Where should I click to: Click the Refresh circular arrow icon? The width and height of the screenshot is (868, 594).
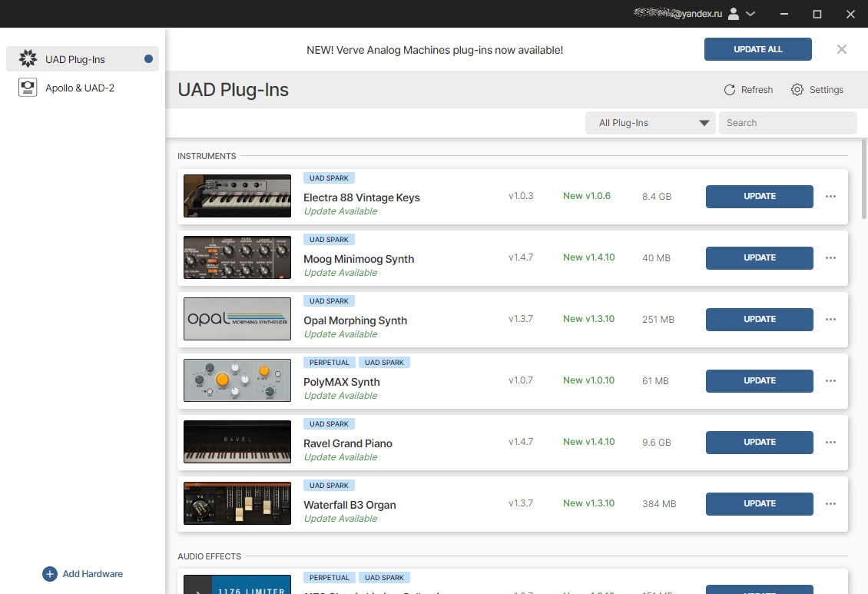point(730,90)
